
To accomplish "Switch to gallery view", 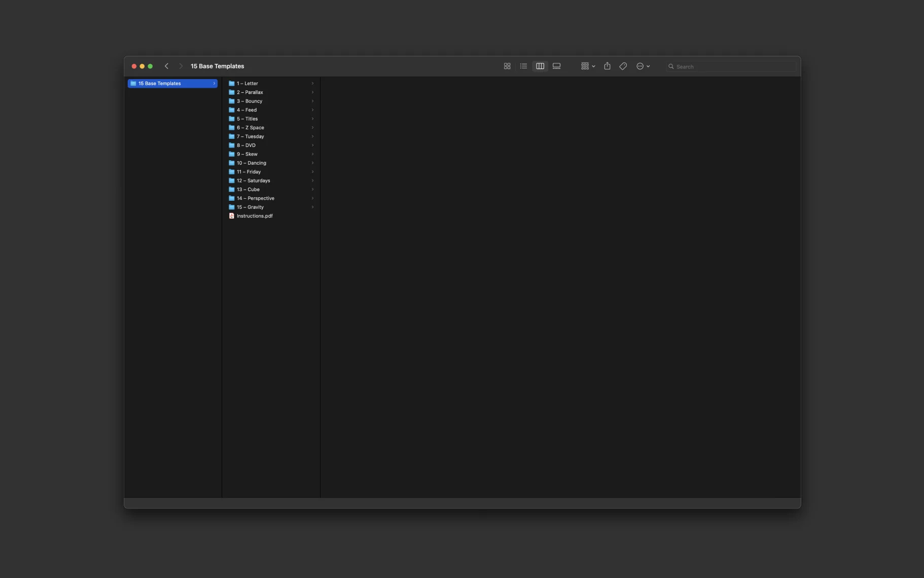I will tap(556, 66).
